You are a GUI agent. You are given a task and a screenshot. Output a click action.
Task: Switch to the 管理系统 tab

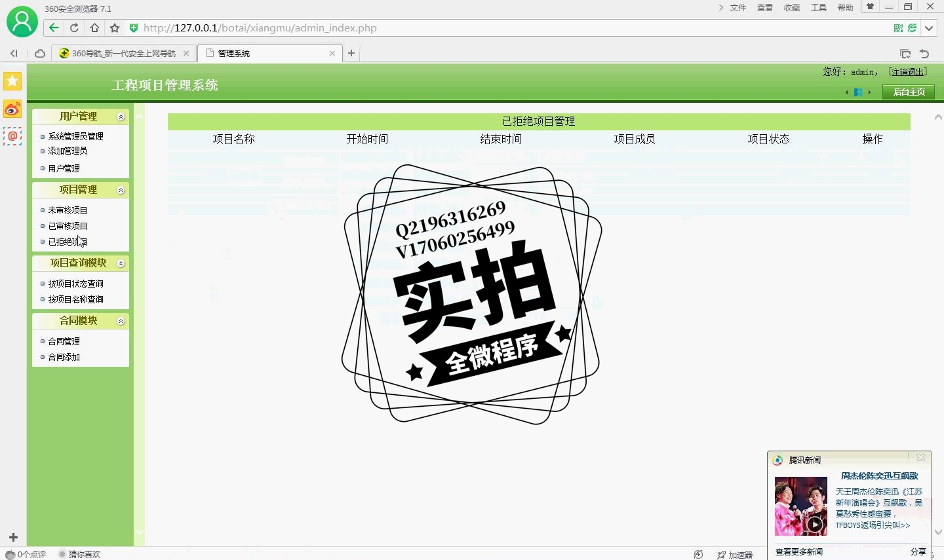coord(269,54)
